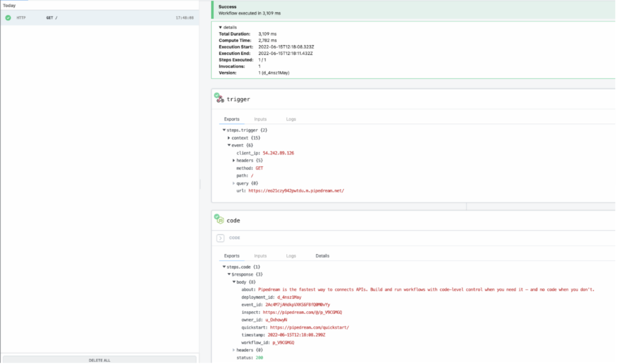Collapse the execution details disclosure triangle

click(x=220, y=28)
